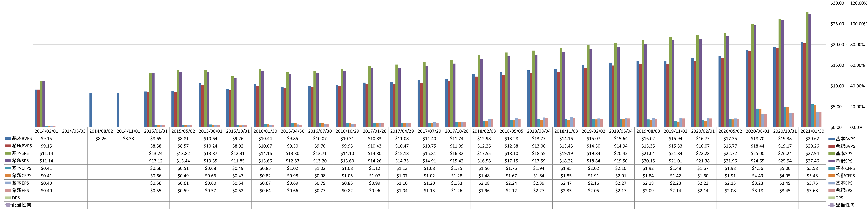Click the $2.47 基本EPS cell

tap(566, 183)
